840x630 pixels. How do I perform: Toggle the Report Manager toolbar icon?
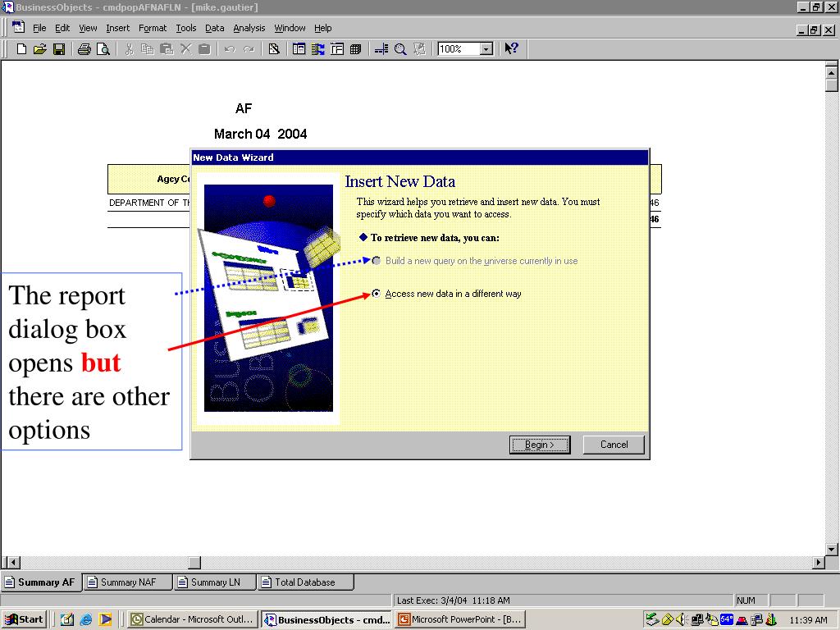tap(299, 49)
